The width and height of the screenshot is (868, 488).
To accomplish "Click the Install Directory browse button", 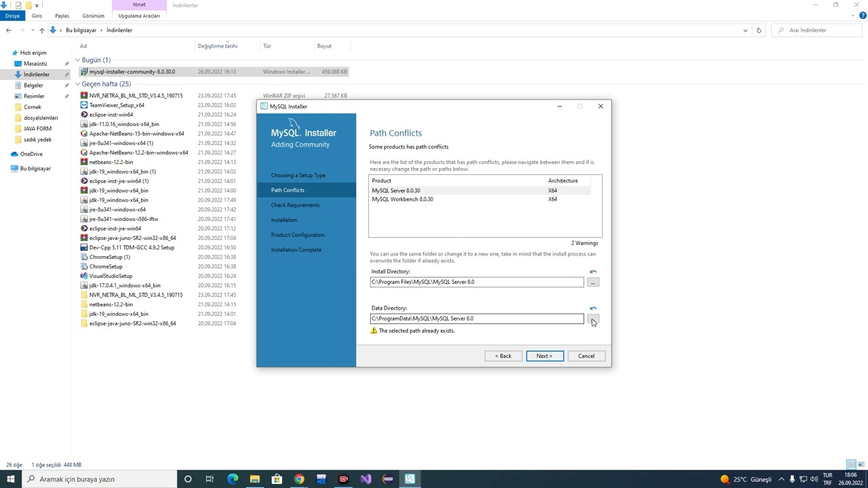I will pos(593,282).
